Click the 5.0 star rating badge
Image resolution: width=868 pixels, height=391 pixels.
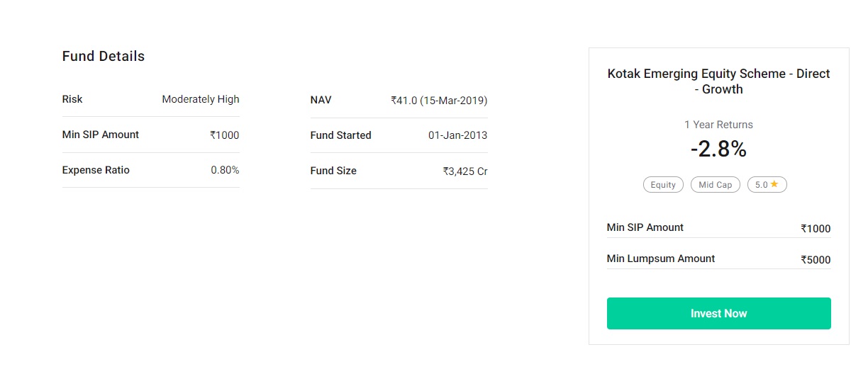[x=767, y=185]
